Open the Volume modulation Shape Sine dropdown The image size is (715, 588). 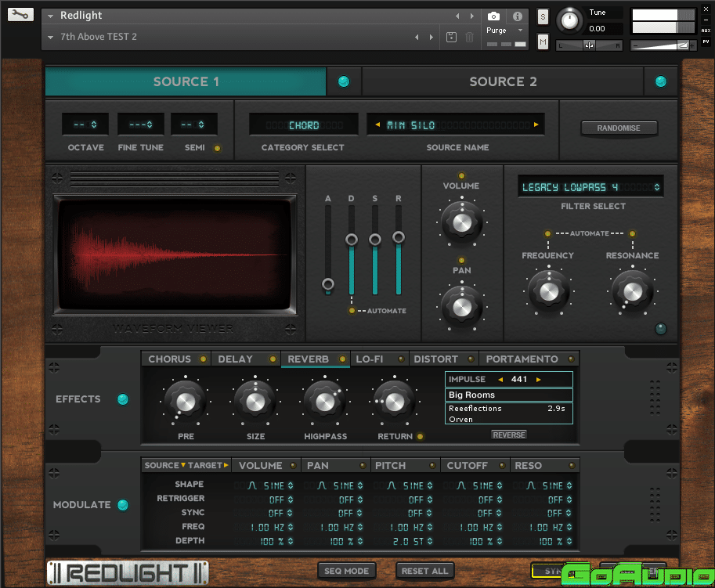coord(271,485)
